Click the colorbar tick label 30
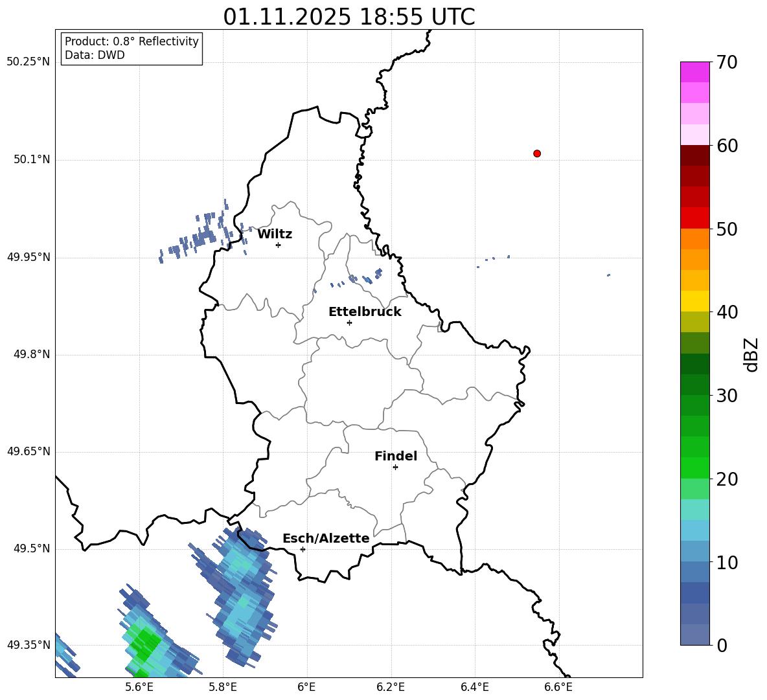The height and width of the screenshot is (700, 767). tap(727, 396)
